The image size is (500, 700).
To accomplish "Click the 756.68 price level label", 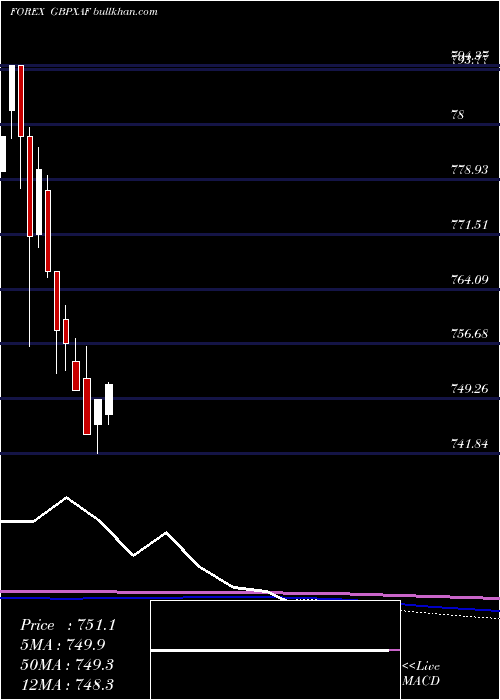I will tap(469, 334).
